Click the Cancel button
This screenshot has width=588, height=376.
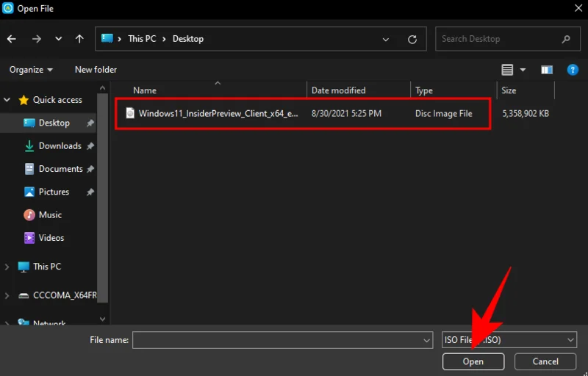coord(545,362)
